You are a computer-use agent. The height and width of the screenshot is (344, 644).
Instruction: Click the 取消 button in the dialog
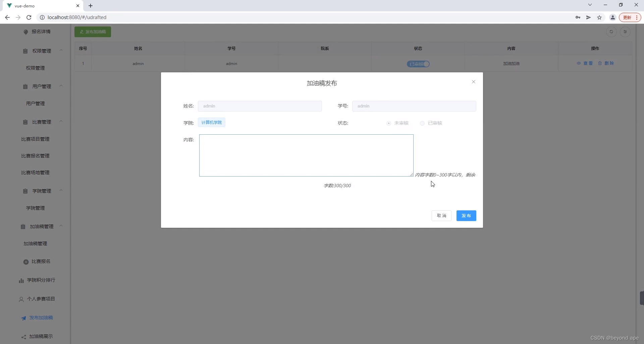click(441, 216)
